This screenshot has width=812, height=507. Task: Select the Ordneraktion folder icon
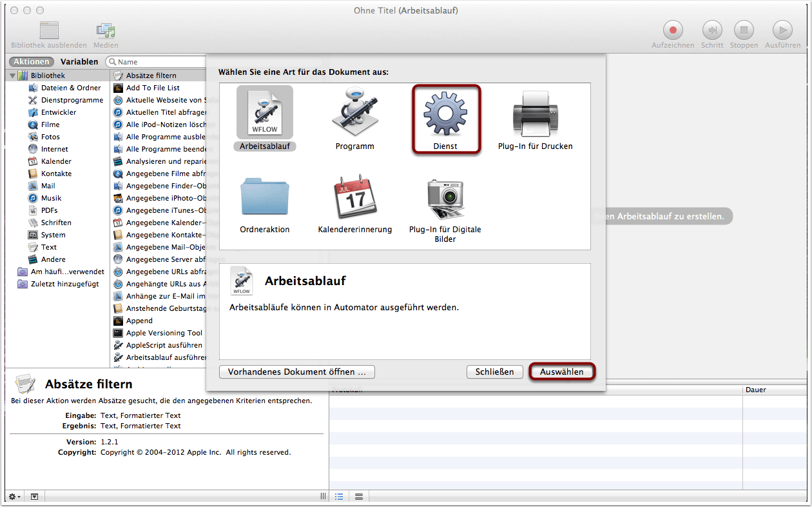point(265,196)
